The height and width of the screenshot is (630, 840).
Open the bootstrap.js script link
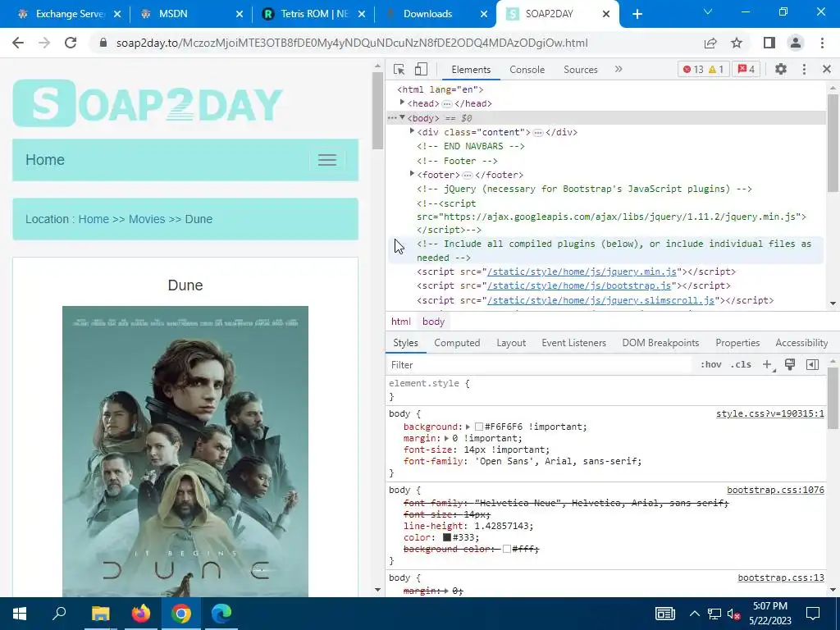(x=578, y=285)
